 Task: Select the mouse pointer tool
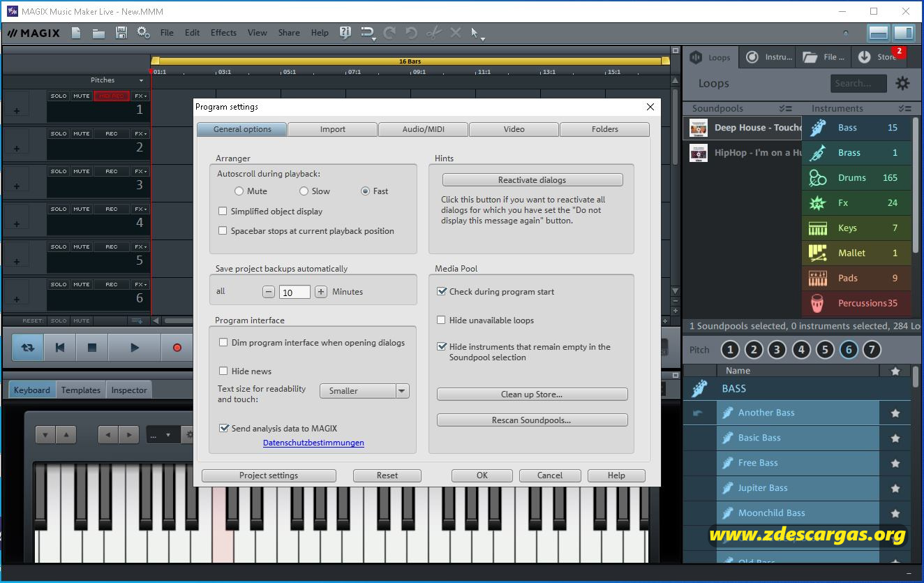click(475, 32)
